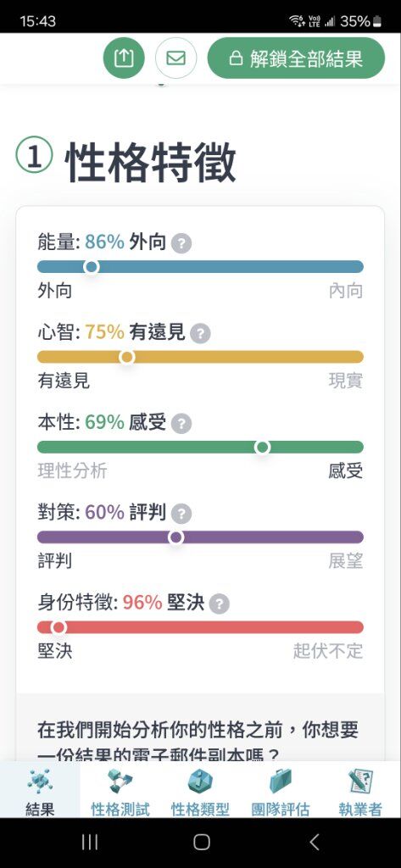
Task: Tap the green share icon
Action: pos(124,58)
